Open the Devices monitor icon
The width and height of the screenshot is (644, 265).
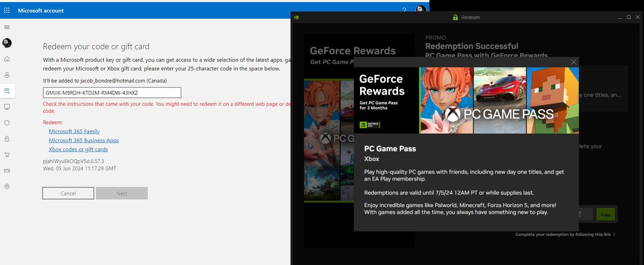pyautogui.click(x=7, y=107)
